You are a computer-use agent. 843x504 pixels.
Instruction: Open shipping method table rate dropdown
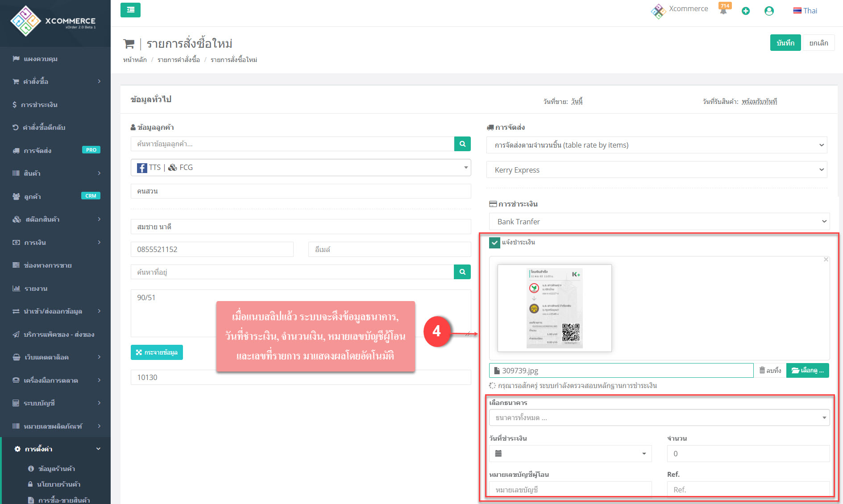pyautogui.click(x=657, y=145)
